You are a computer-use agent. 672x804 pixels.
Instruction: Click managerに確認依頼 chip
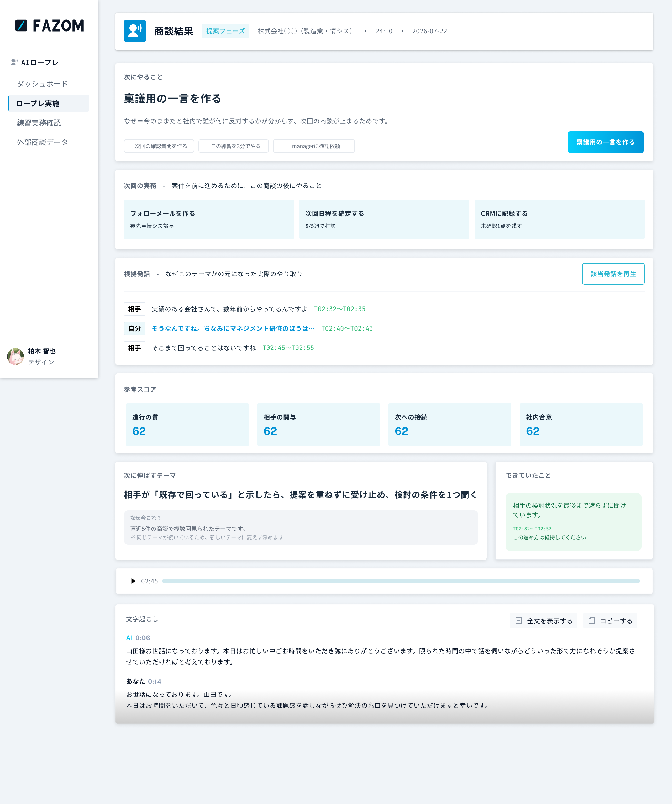tap(314, 146)
